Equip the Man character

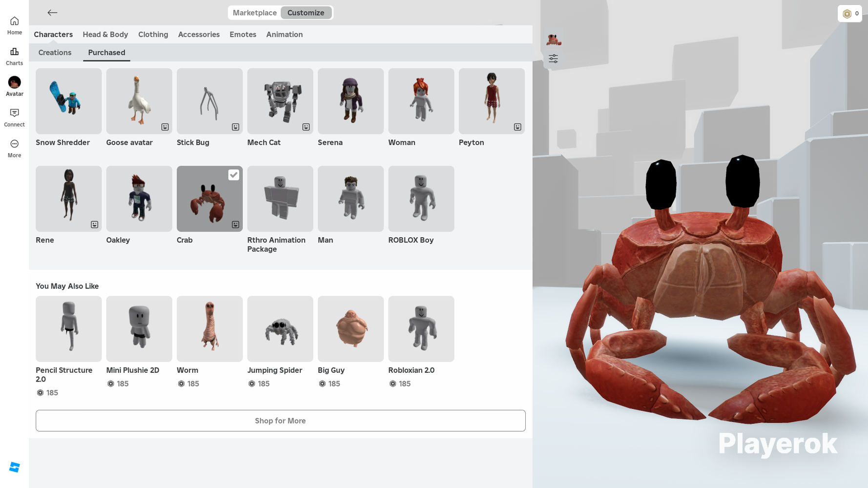pyautogui.click(x=351, y=199)
